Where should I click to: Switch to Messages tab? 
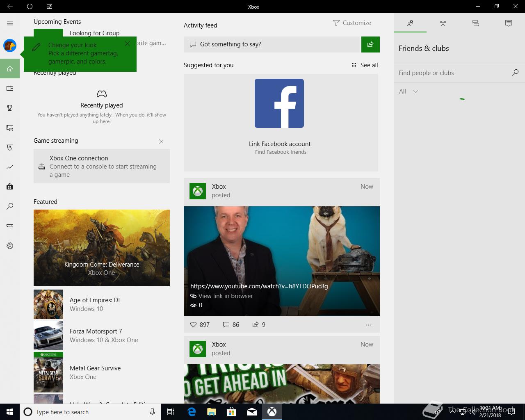[476, 23]
